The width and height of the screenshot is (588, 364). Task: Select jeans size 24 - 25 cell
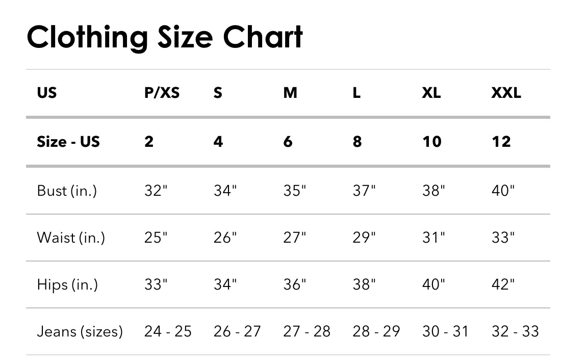[168, 331]
